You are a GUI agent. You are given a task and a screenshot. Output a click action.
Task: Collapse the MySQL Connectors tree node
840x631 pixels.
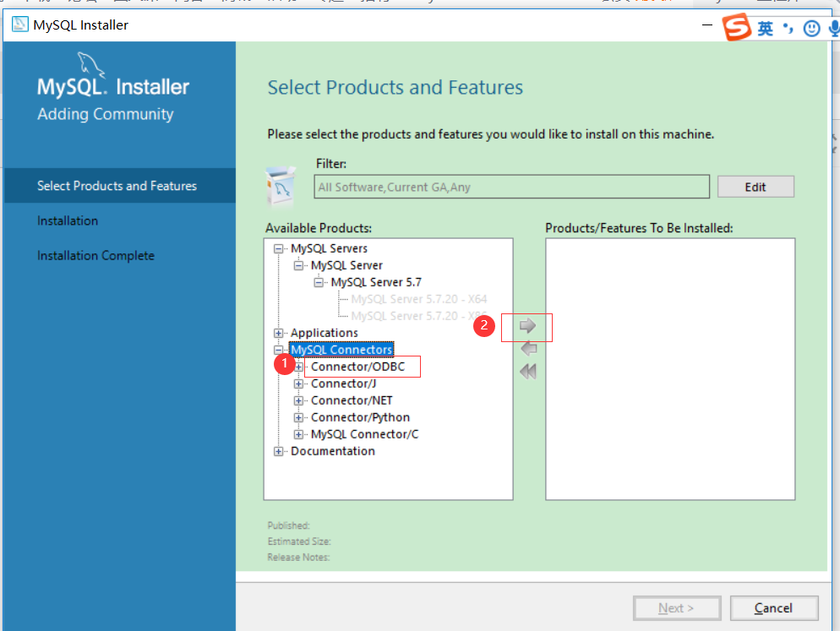[278, 350]
